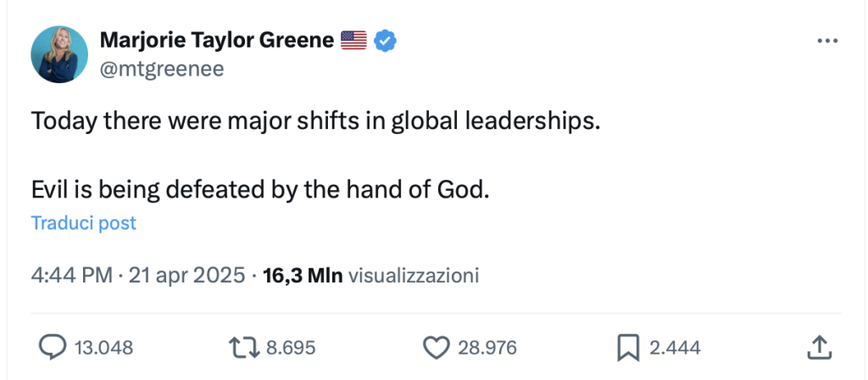
Task: Click the 8.695 reposts count
Action: (x=291, y=347)
